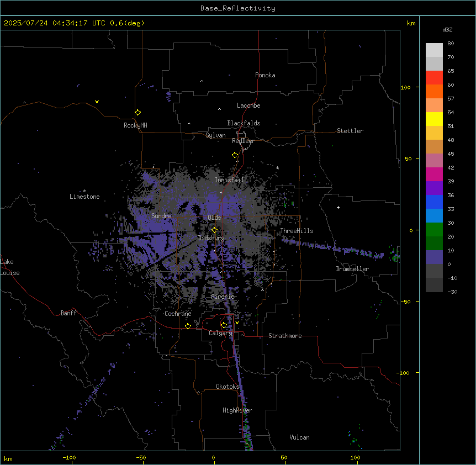Click the Louise label at map's left edge
Image resolution: width=476 pixels, height=465 pixels.
tap(10, 273)
